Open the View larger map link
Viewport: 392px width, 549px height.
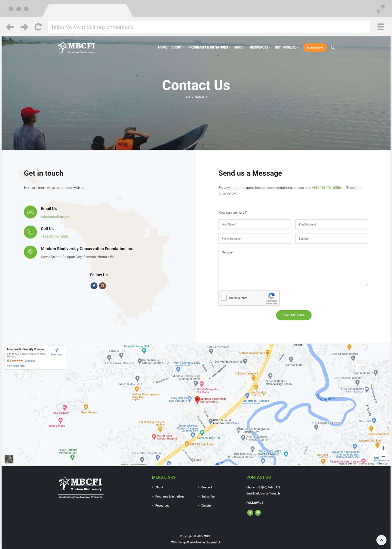click(16, 366)
